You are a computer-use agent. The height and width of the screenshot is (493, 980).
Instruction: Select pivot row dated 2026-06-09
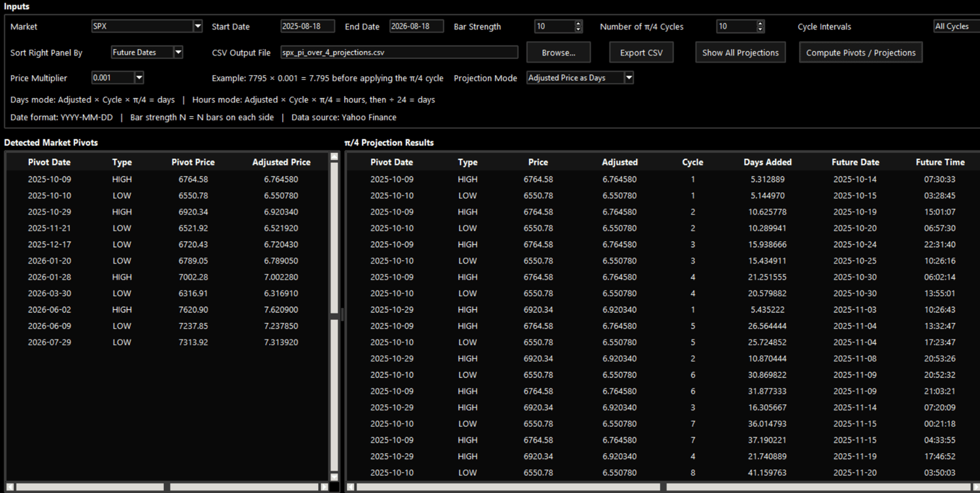pos(167,326)
